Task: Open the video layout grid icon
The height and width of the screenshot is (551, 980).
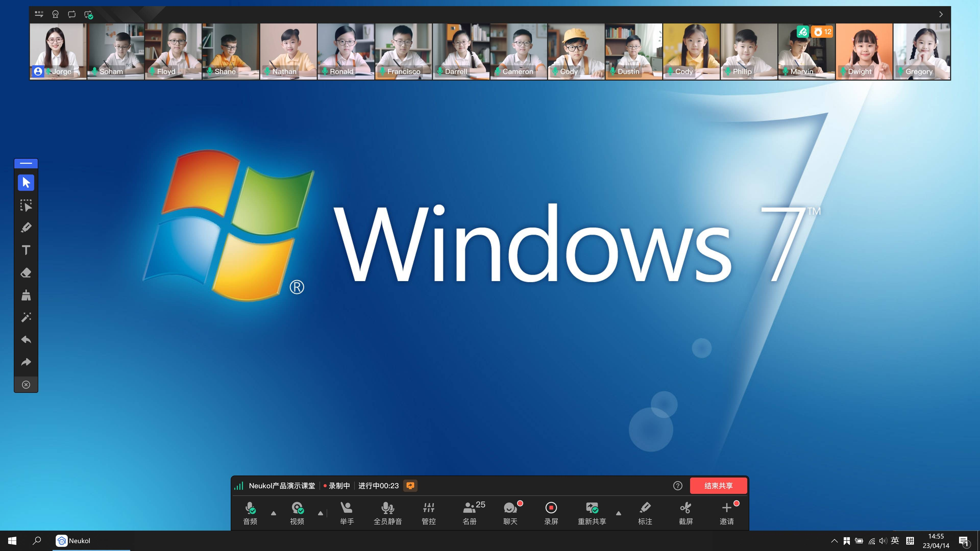Action: (39, 15)
